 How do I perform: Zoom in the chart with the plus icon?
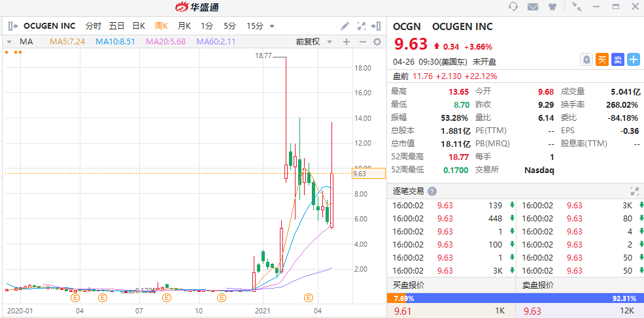(x=347, y=41)
